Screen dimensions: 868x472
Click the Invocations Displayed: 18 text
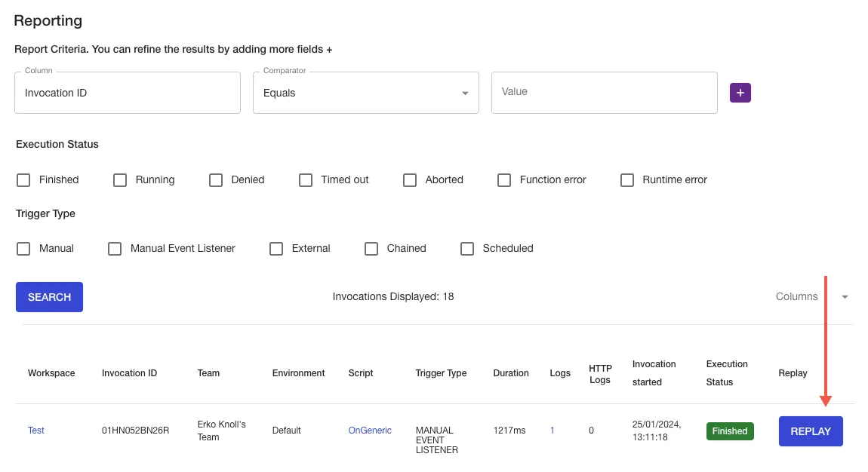pyautogui.click(x=393, y=297)
